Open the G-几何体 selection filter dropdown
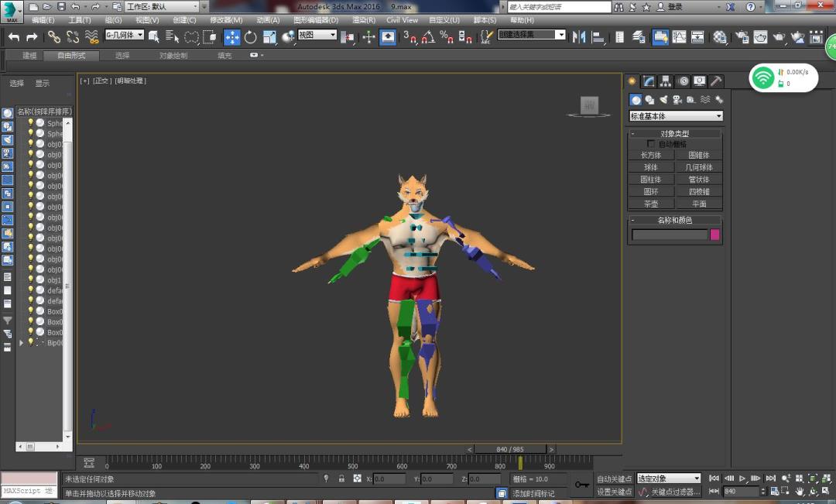Viewport: 836px width, 504px height. [125, 36]
